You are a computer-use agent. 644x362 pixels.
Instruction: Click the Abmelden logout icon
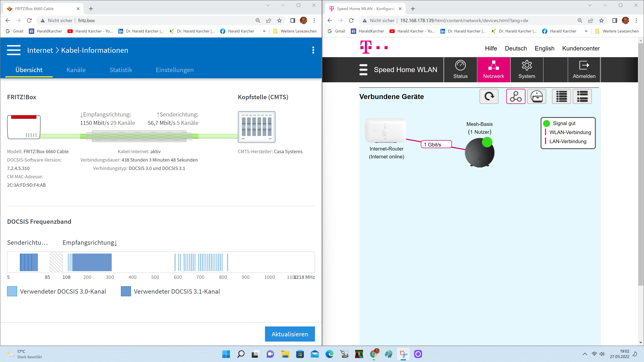click(584, 70)
